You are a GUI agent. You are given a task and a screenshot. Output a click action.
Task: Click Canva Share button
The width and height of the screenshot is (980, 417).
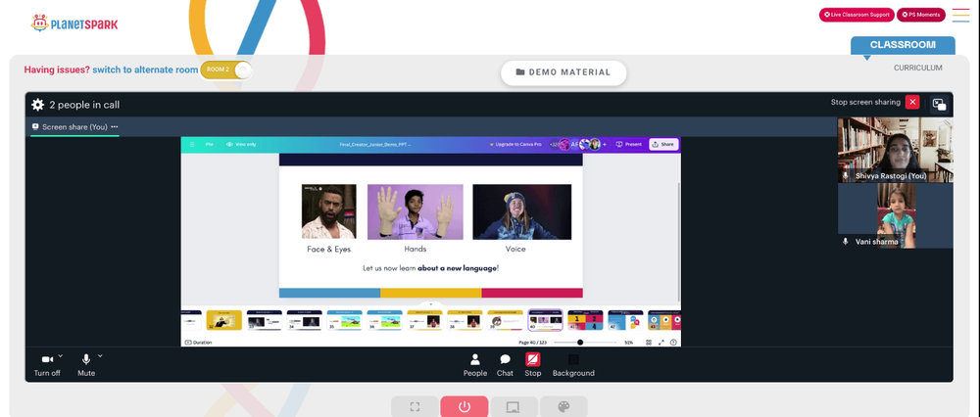pyautogui.click(x=663, y=144)
